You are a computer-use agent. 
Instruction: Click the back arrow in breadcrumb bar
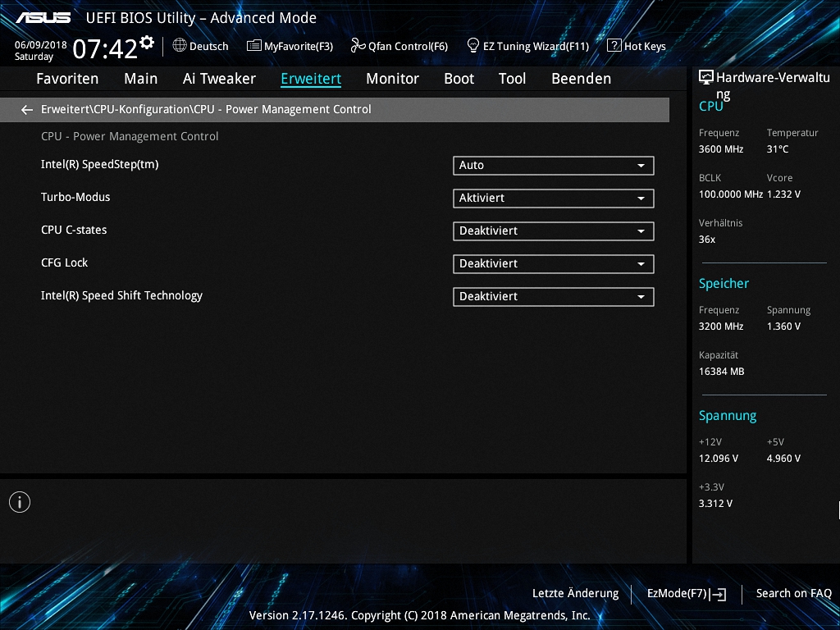[x=27, y=110]
